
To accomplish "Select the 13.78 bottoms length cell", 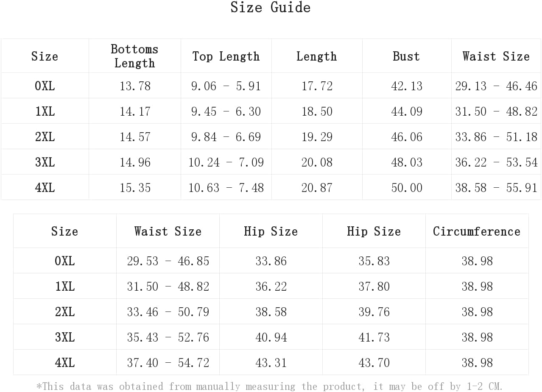I will pos(134,86).
